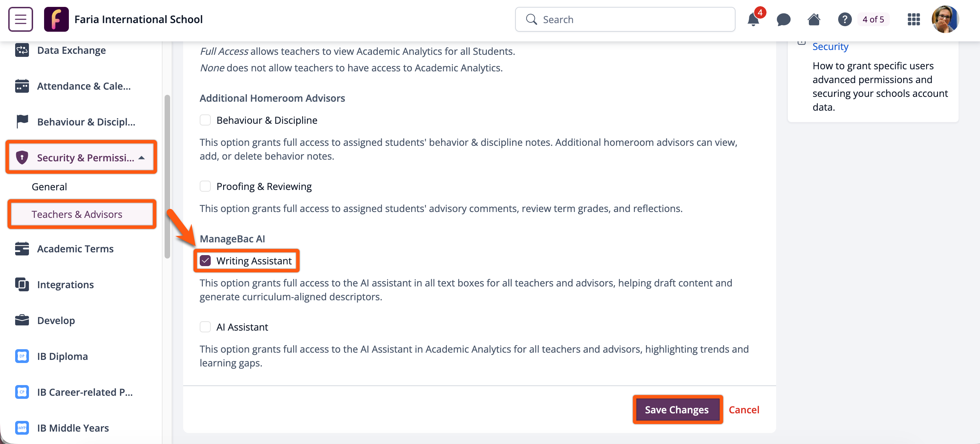Click the Faria school logo

[x=56, y=19]
